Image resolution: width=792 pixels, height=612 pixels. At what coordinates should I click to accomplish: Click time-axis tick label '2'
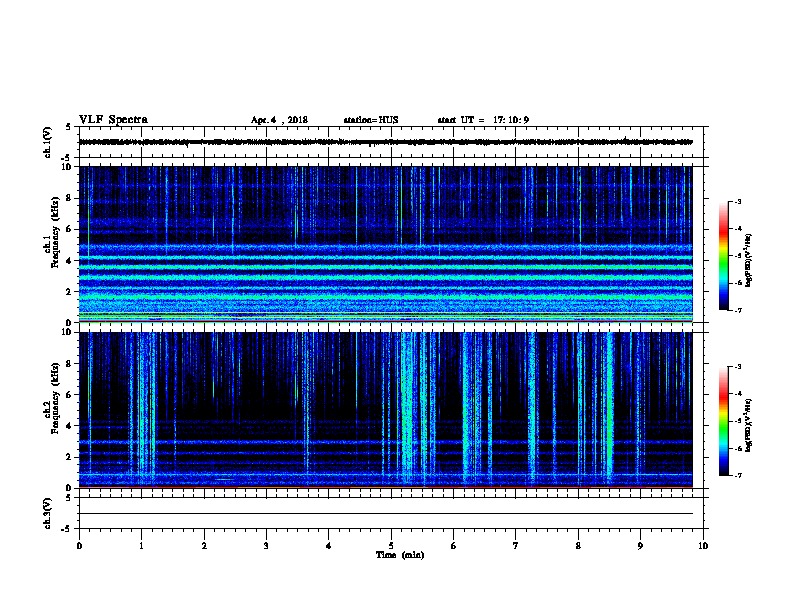[x=204, y=546]
